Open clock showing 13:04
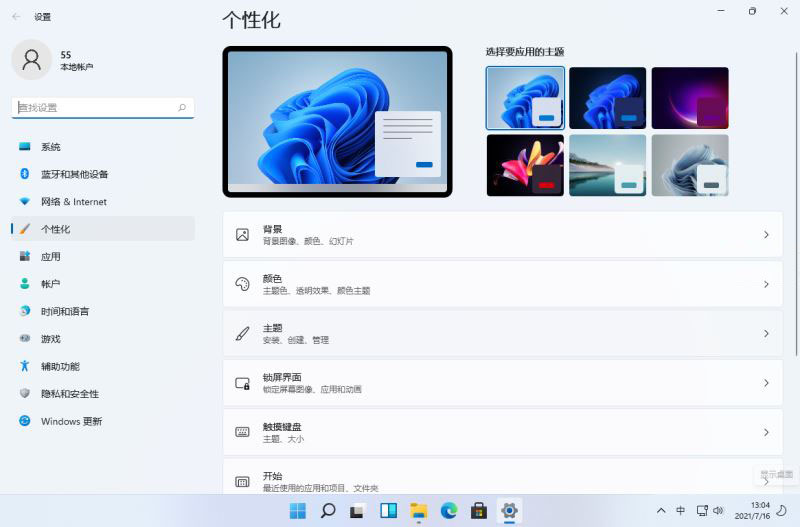The width and height of the screenshot is (800, 527). pos(752,510)
